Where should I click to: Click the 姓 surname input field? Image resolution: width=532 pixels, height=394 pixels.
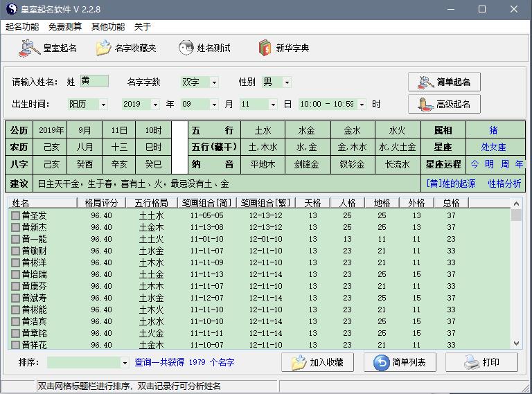(x=94, y=82)
